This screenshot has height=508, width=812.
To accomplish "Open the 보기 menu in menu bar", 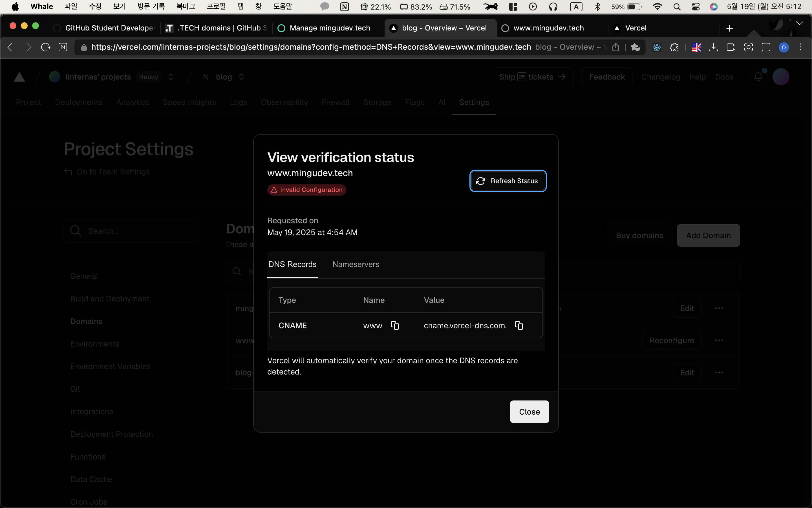I will tap(119, 6).
